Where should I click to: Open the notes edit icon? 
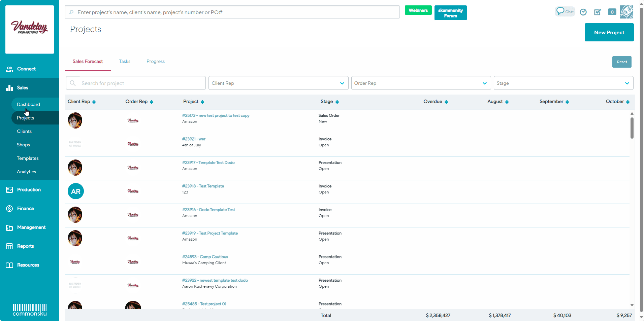(x=597, y=12)
